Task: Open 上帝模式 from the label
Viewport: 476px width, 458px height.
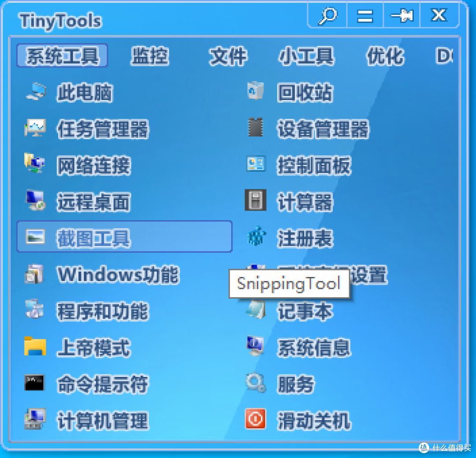Action: (94, 347)
